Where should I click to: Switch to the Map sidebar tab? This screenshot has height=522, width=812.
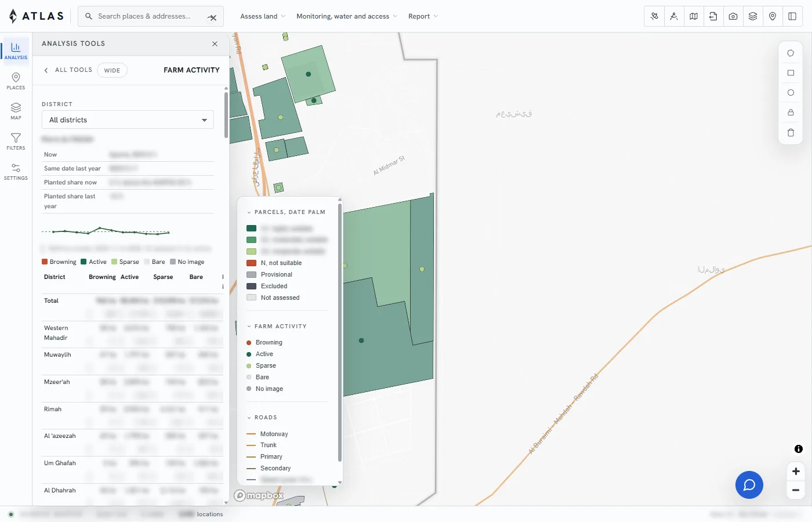[16, 111]
